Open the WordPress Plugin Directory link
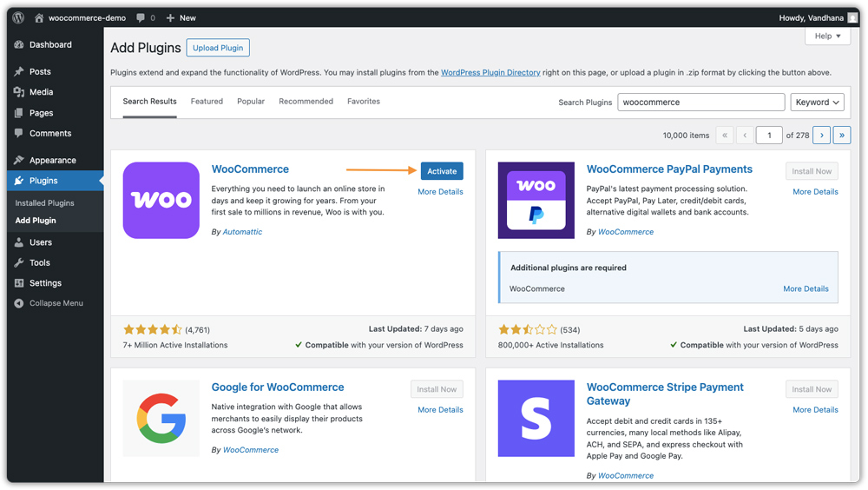This screenshot has width=868, height=490. [x=490, y=73]
